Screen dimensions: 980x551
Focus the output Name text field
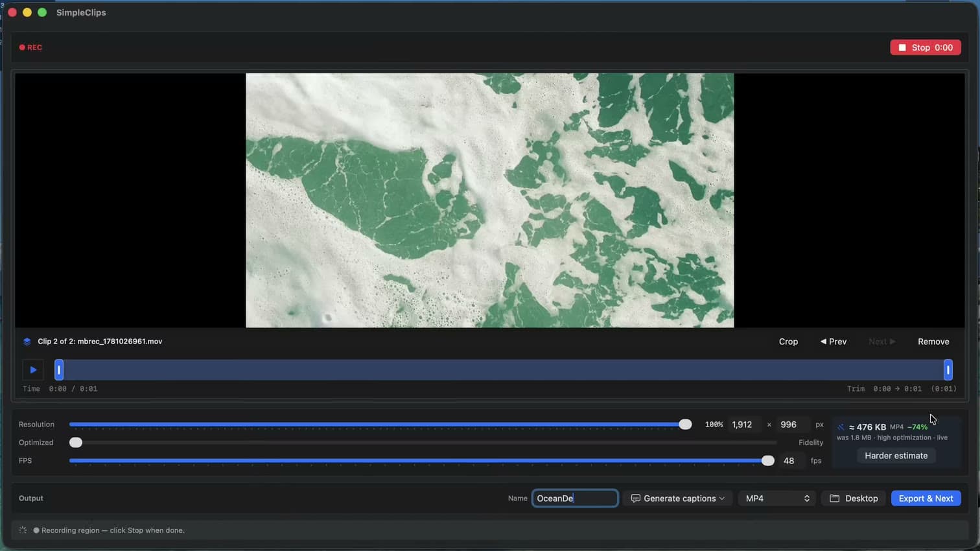click(575, 498)
